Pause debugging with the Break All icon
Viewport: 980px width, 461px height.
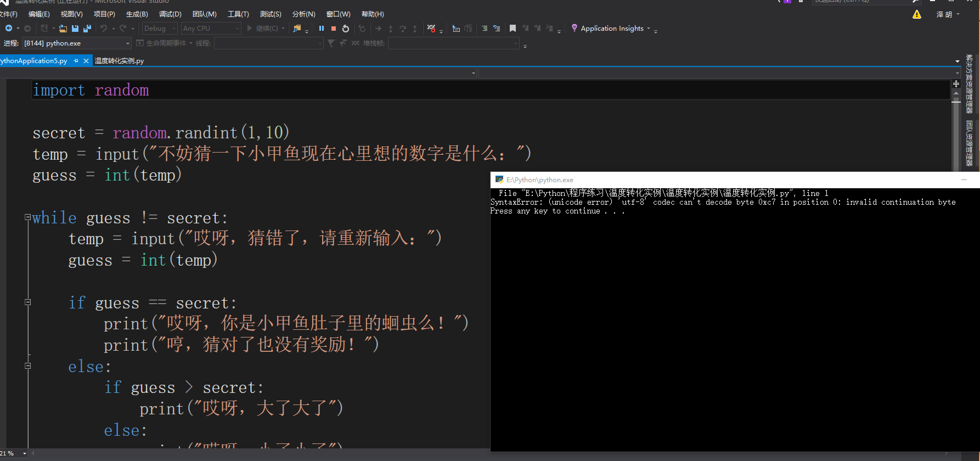(322, 29)
